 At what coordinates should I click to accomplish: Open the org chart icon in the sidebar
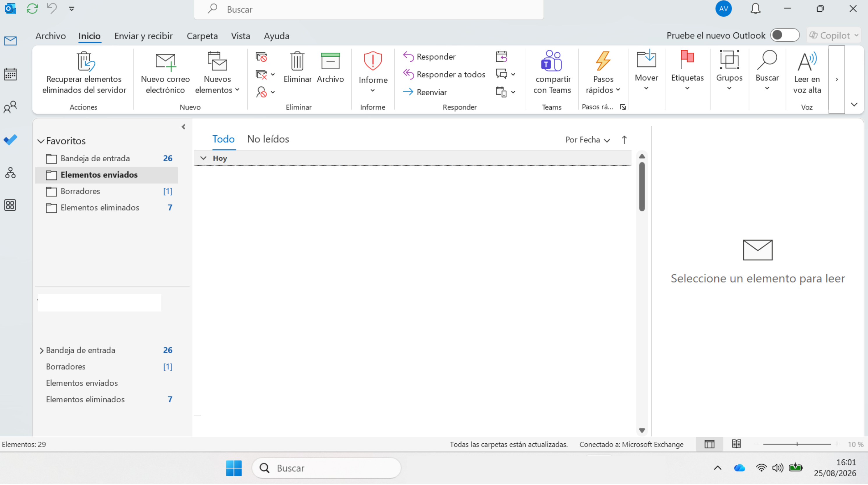click(10, 173)
